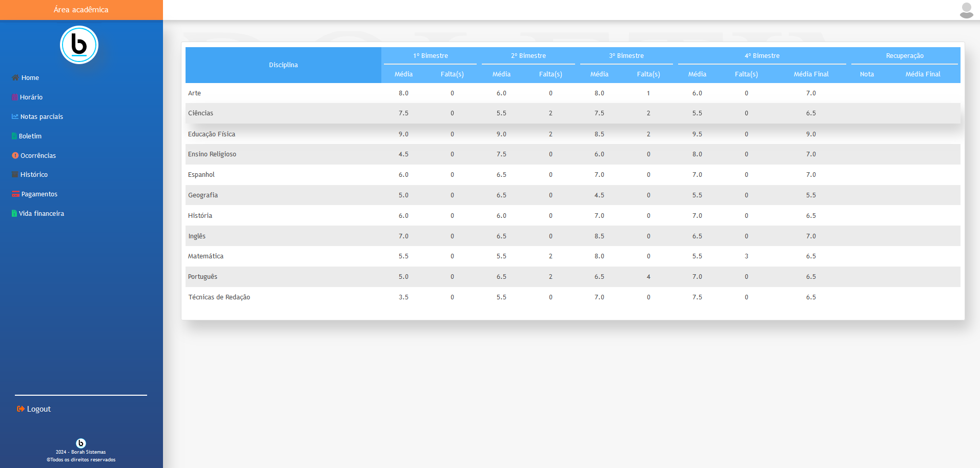Click Educação Física final average 9.0

coord(811,134)
